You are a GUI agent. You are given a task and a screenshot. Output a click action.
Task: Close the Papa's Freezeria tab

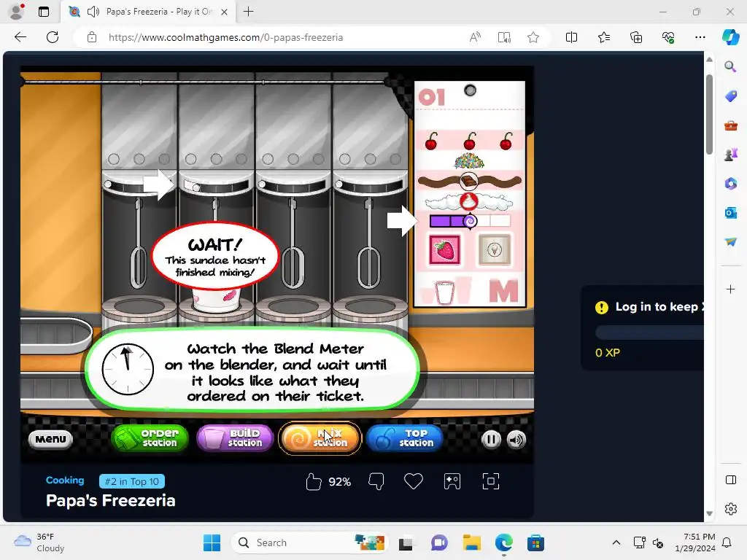[225, 12]
